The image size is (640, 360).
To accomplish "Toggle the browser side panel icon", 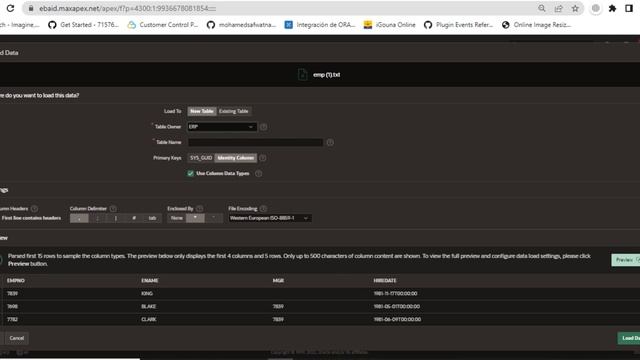I will pyautogui.click(x=629, y=8).
